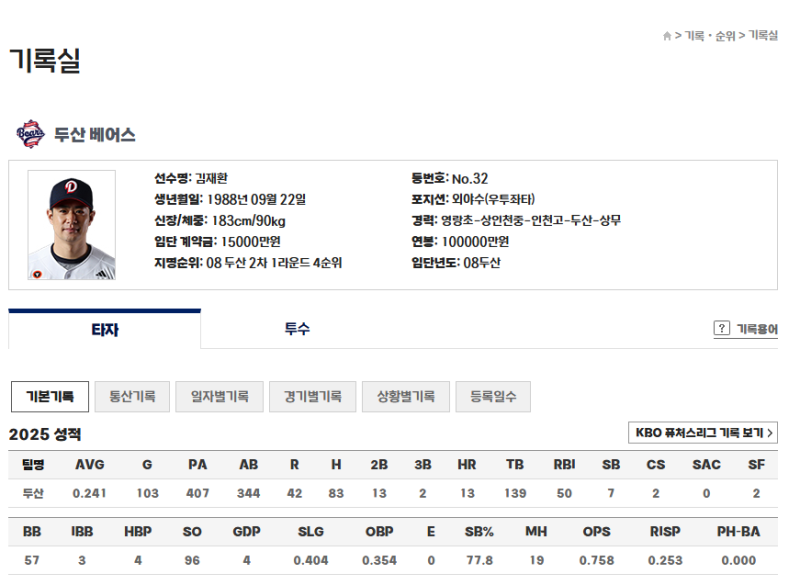Screen dimensions: 800x585
Task: Click the HR column header
Action: [467, 465]
